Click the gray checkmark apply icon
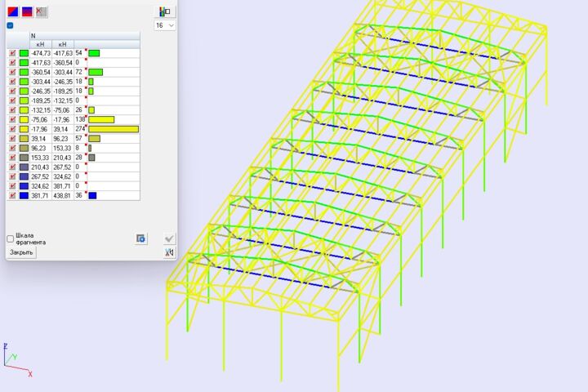 click(x=170, y=238)
